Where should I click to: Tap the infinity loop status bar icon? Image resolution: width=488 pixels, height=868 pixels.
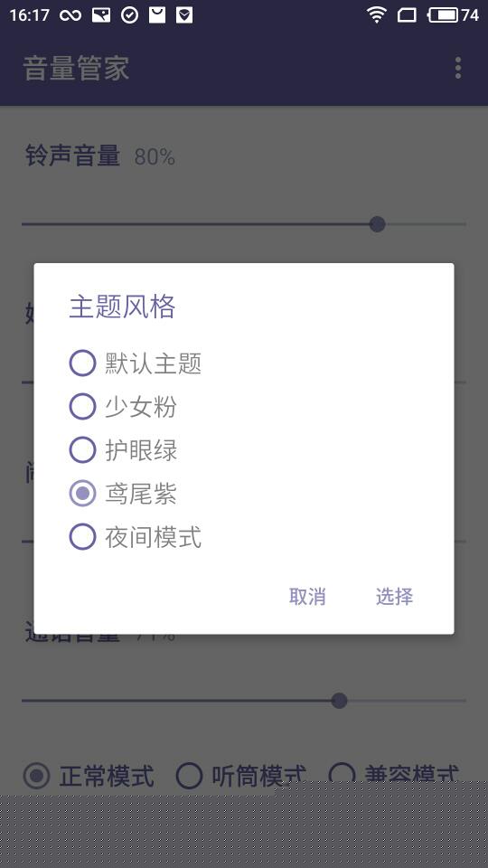click(70, 15)
